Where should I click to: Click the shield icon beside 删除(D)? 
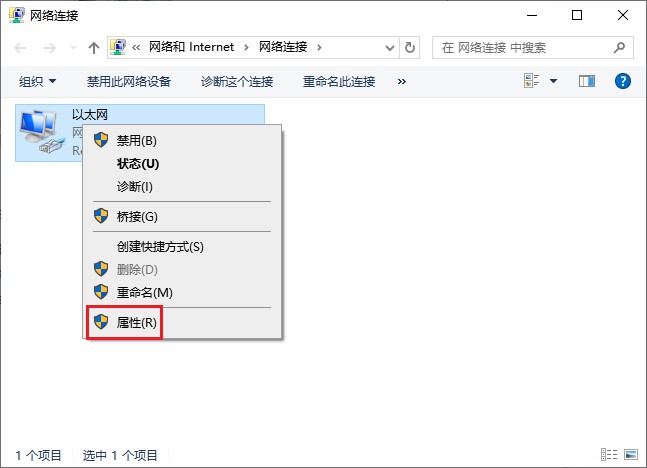tap(101, 269)
